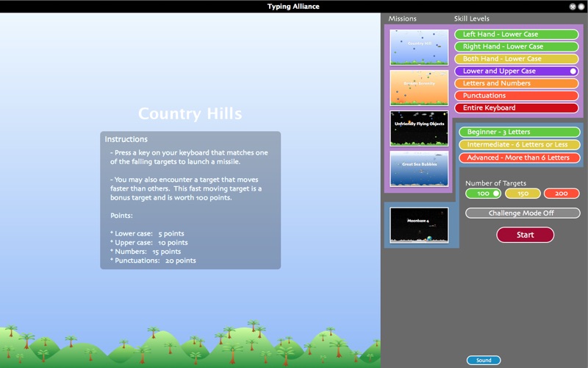
Task: Open the Unfriendly Flying Objects mission
Action: click(x=419, y=128)
